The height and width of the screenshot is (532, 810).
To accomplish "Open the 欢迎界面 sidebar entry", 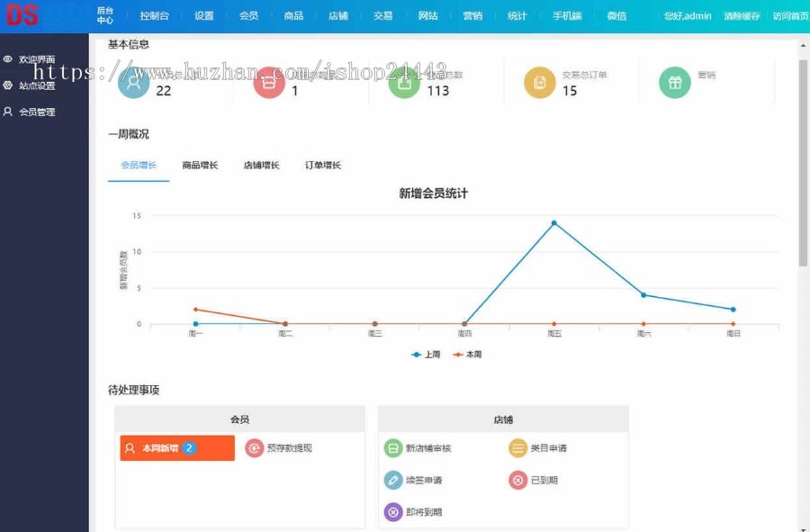I will pos(38,59).
